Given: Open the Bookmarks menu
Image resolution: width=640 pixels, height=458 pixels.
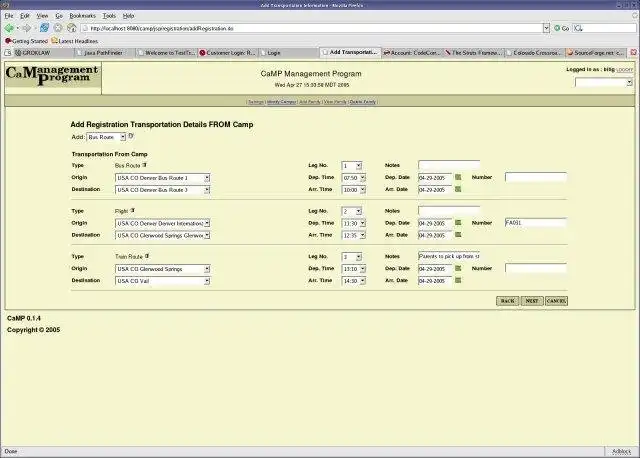Looking at the screenshot, I should [x=82, y=16].
